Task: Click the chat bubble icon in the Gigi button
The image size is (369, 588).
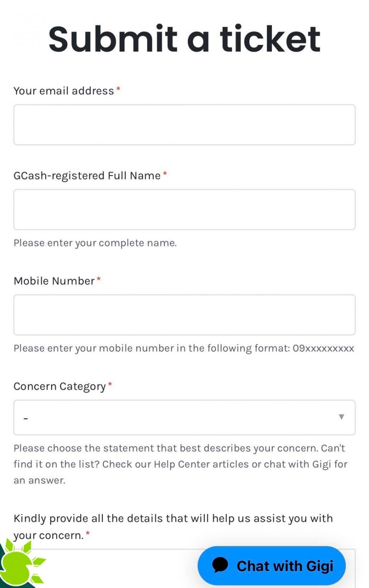Action: 219,565
